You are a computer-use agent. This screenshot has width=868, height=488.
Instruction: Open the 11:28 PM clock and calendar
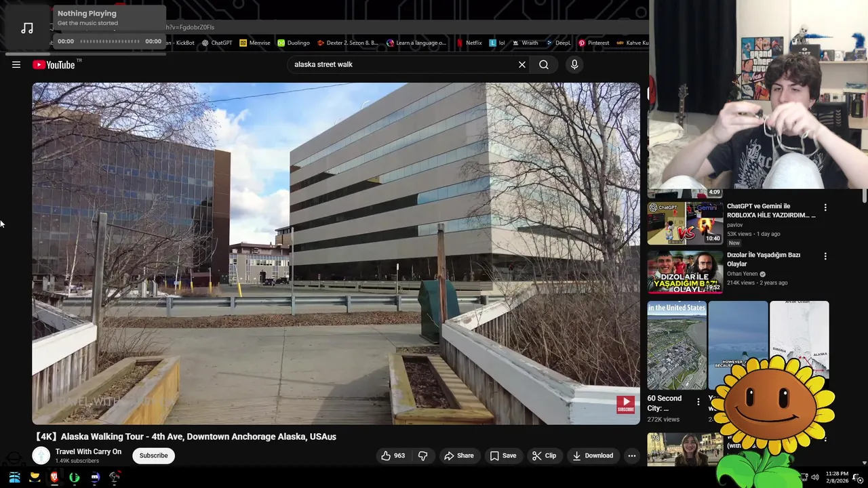click(837, 477)
